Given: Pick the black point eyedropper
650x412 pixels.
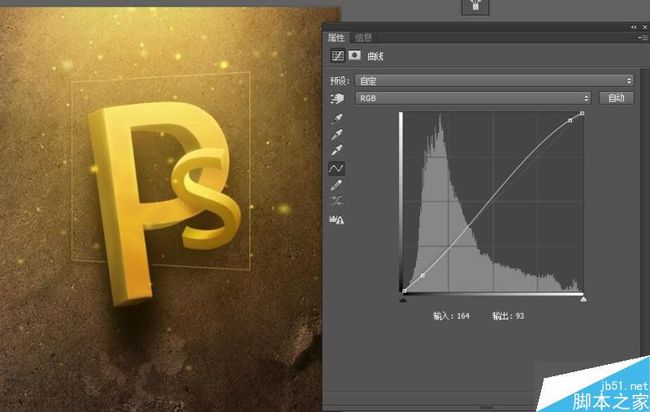Looking at the screenshot, I should [337, 119].
